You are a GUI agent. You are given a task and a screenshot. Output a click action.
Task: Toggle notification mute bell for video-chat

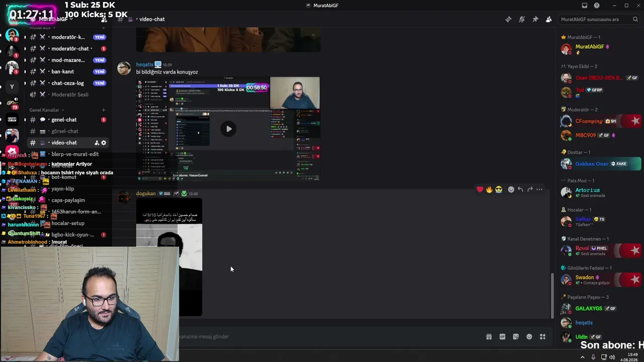tap(522, 19)
